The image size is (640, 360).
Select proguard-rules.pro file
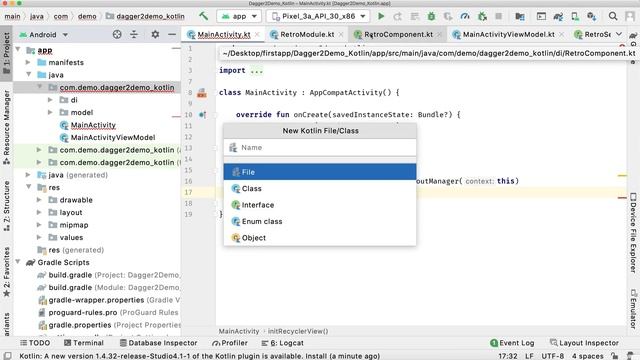pos(83,312)
